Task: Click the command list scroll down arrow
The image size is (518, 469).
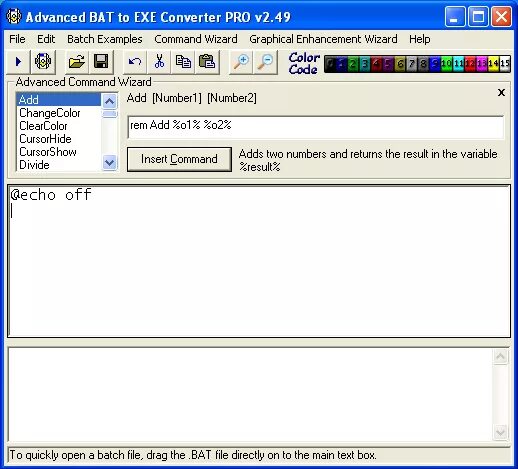Action: click(109, 163)
